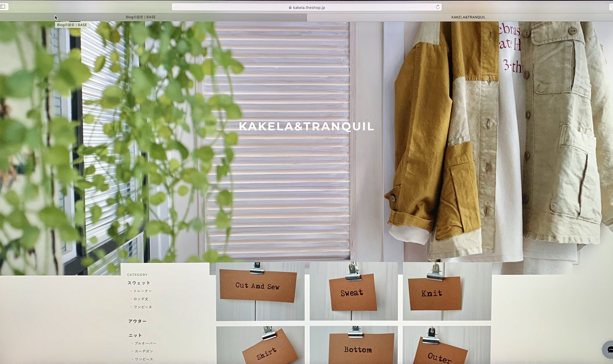
Task: Open the プルオーバー subcategory
Action: click(x=145, y=343)
